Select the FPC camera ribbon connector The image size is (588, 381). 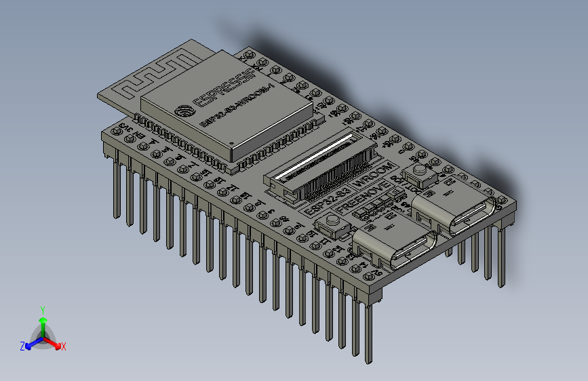[320, 167]
